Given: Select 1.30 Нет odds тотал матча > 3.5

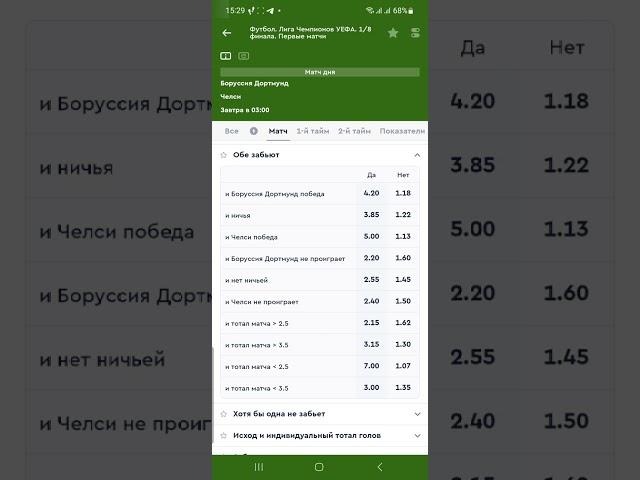Looking at the screenshot, I should click(403, 344).
